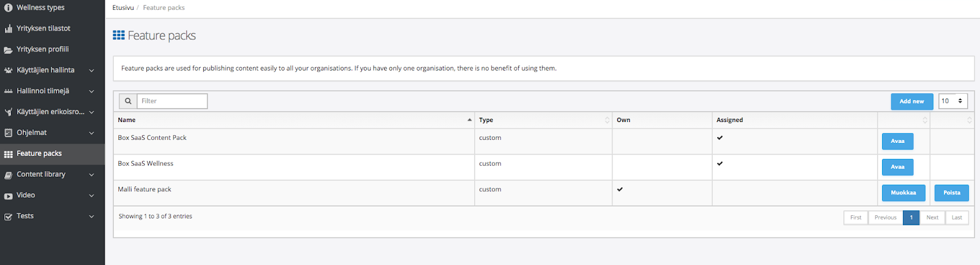The width and height of the screenshot is (980, 265).
Task: Go to the Etusivu breadcrumb link
Action: point(123,8)
